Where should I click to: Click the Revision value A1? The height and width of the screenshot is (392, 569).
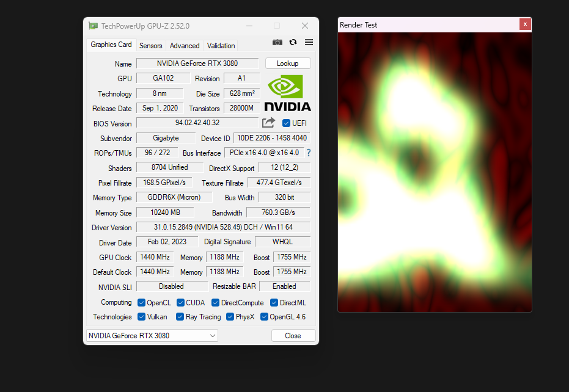pos(241,78)
